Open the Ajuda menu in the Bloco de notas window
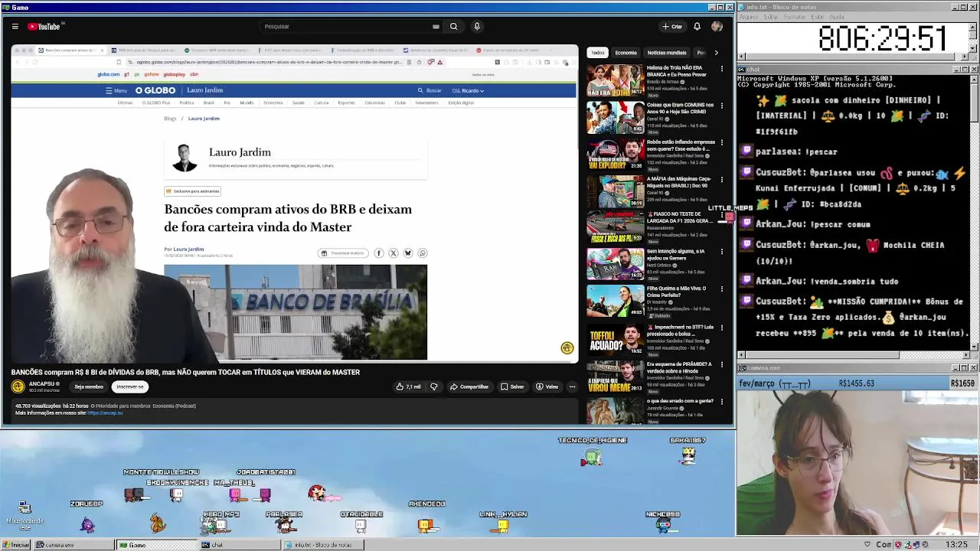 tap(837, 17)
